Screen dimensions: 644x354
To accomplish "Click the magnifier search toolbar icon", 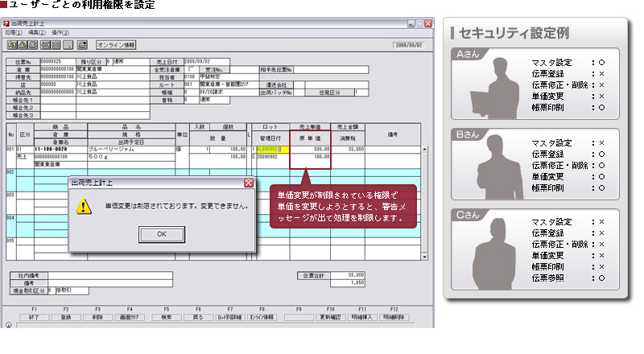I will [68, 45].
